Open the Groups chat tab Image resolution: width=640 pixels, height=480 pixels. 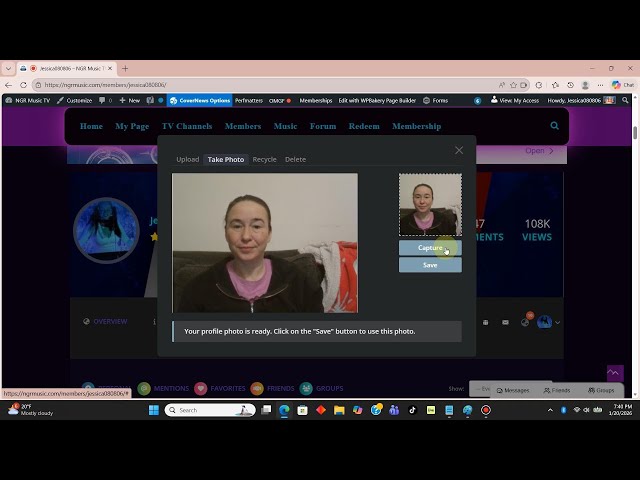tap(601, 390)
